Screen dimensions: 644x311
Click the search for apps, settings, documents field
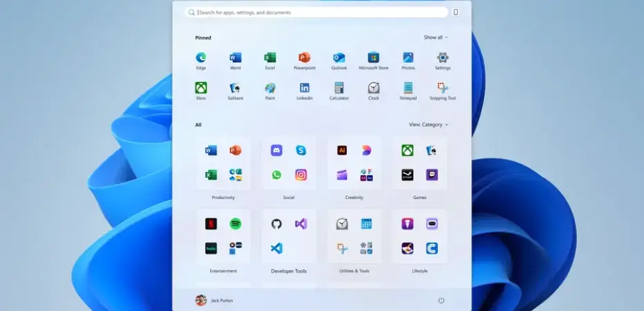pyautogui.click(x=316, y=12)
